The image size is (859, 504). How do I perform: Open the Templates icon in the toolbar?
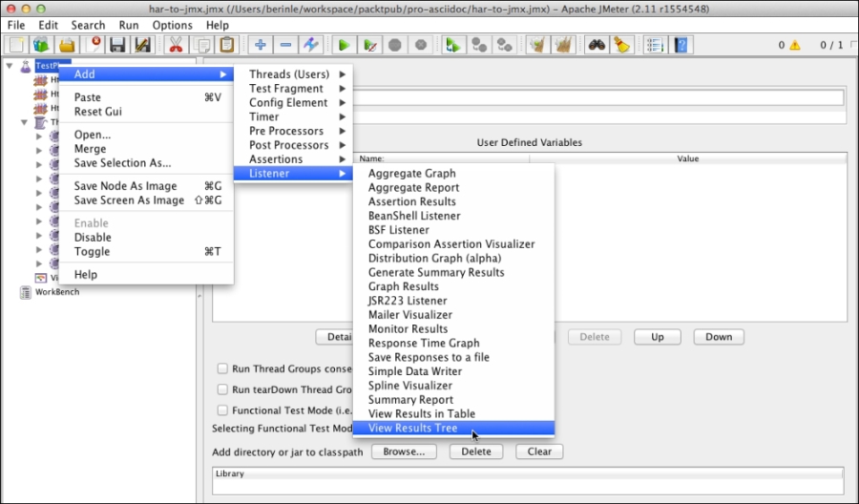(x=42, y=45)
